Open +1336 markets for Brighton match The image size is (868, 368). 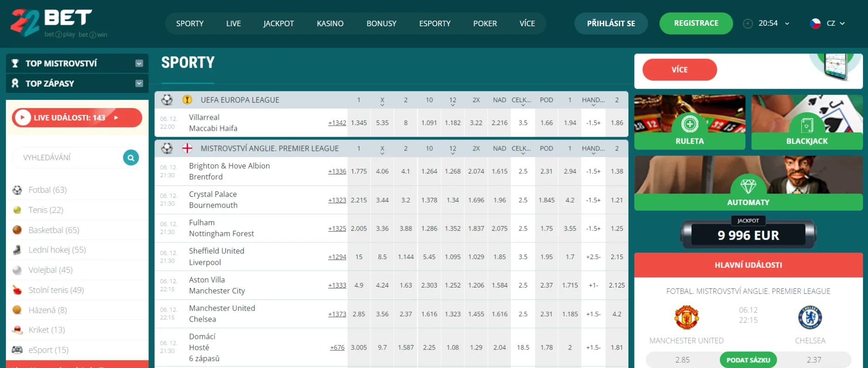point(337,171)
